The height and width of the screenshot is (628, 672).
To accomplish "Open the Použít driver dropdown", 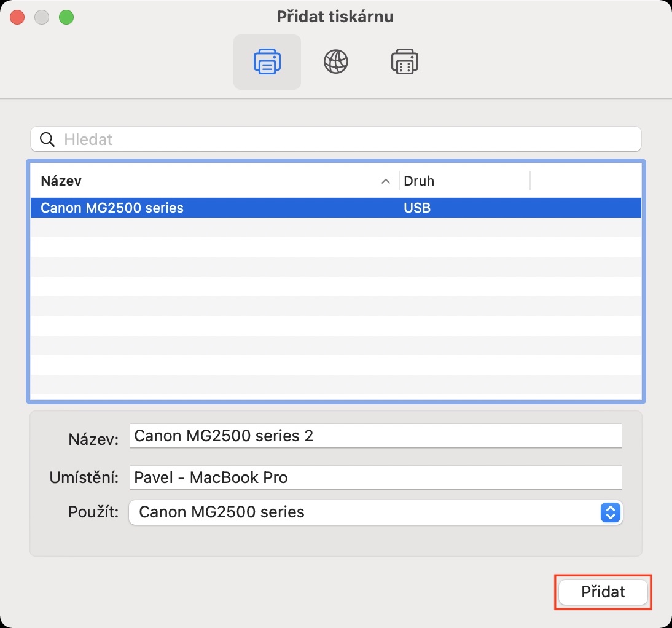I will (375, 512).
